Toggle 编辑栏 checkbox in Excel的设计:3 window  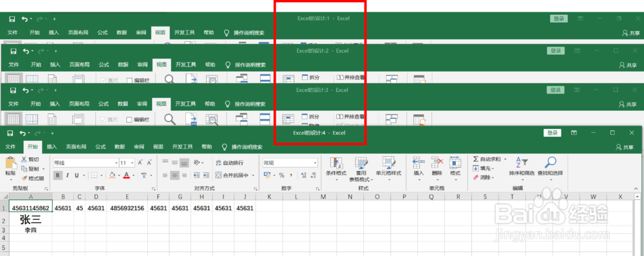point(129,120)
